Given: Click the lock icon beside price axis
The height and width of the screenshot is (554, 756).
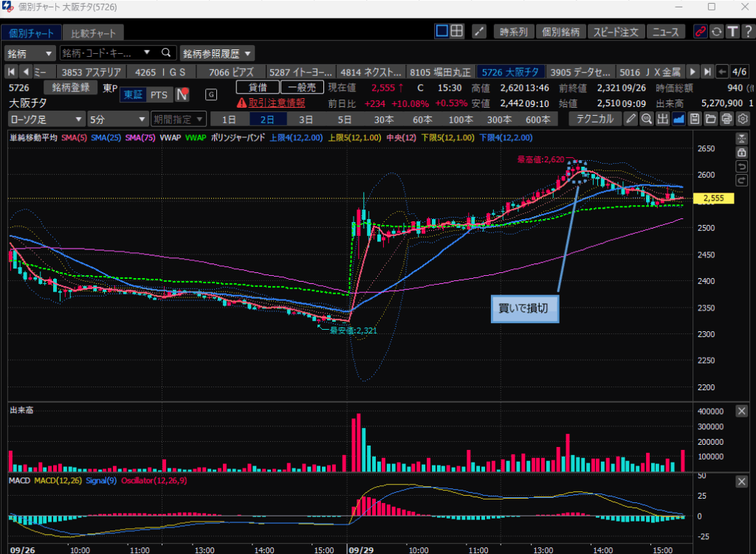Looking at the screenshot, I should pos(741,152).
